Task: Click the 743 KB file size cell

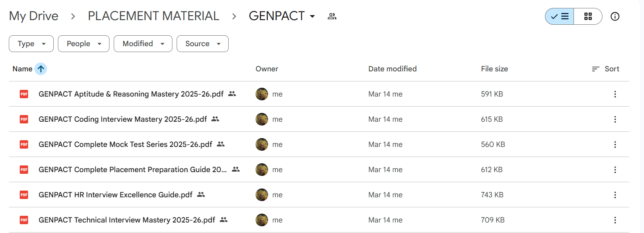Action: pyautogui.click(x=492, y=195)
